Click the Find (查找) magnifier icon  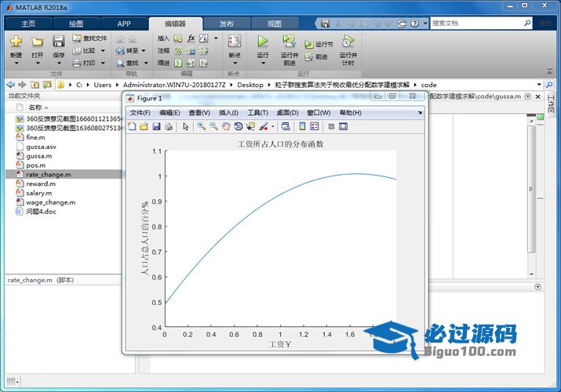(x=120, y=64)
